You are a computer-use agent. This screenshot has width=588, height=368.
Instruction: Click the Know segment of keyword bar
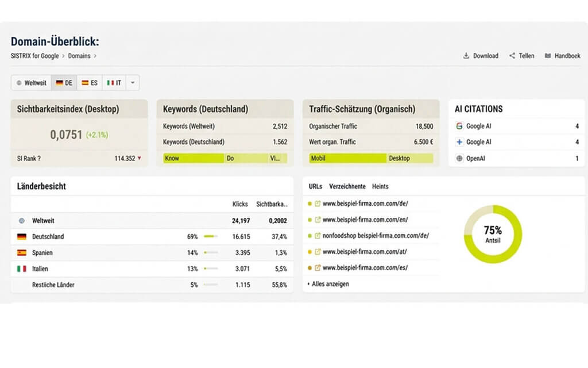coord(194,158)
